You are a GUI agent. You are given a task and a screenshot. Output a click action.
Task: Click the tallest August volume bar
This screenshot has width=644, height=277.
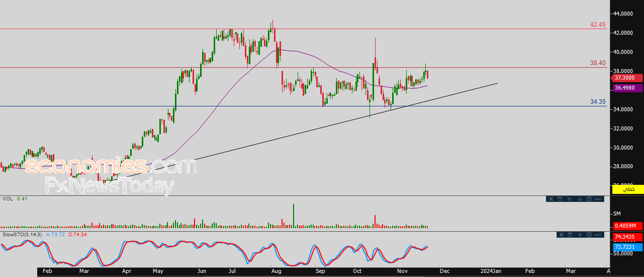(294, 217)
